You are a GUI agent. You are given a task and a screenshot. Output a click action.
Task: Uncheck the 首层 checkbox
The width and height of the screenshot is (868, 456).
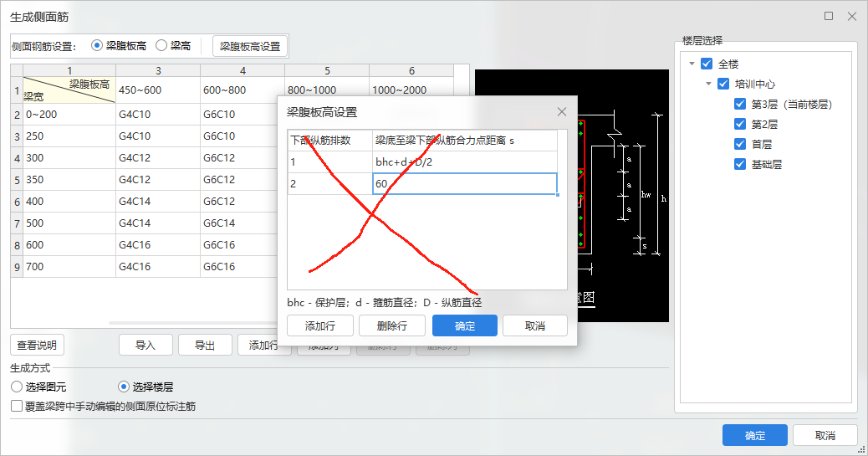[x=739, y=144]
